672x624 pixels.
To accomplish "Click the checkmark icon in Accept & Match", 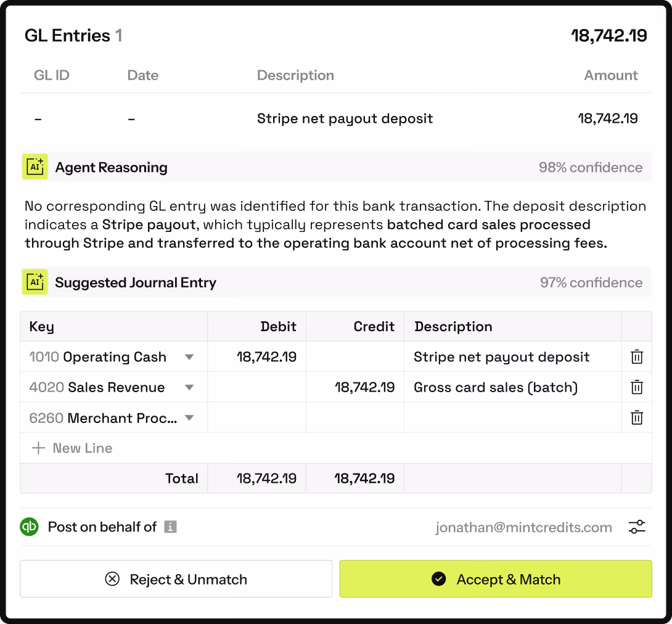I will [438, 579].
